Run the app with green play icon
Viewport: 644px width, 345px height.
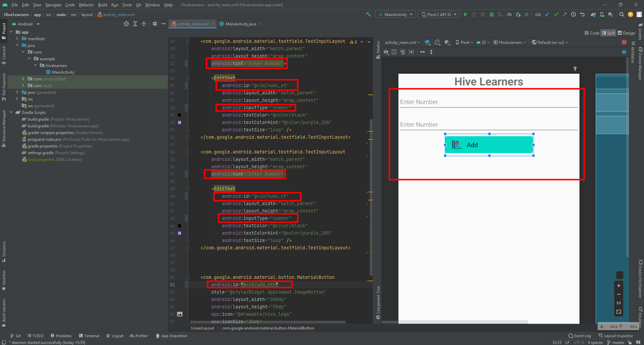[465, 15]
